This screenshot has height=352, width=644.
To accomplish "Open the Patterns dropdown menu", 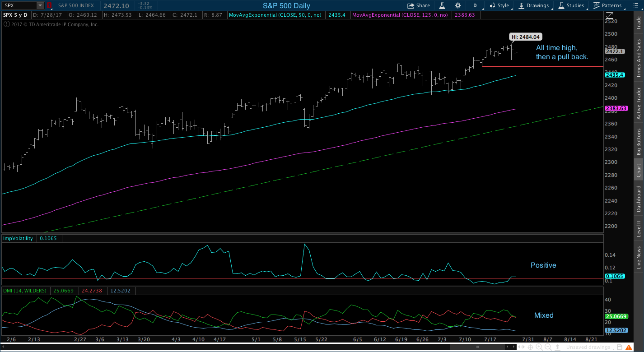I will point(608,5).
